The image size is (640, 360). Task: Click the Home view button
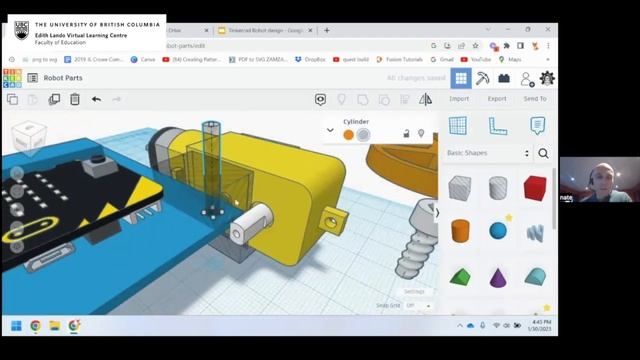point(17,174)
